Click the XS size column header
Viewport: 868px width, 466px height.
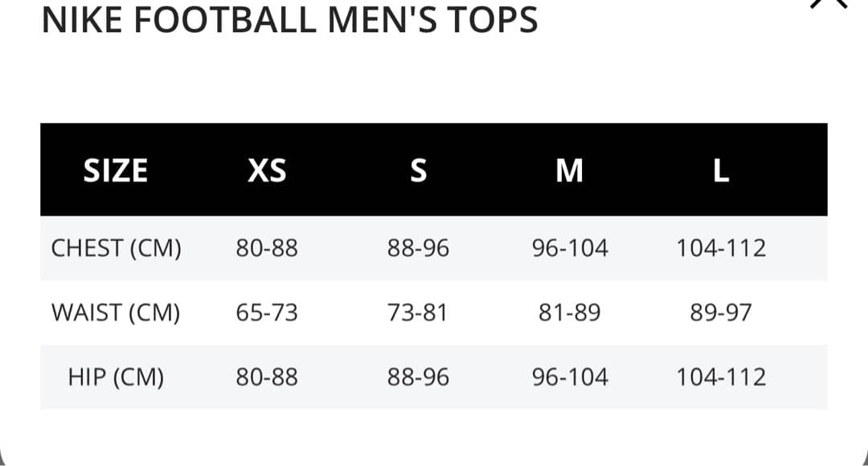(x=267, y=170)
